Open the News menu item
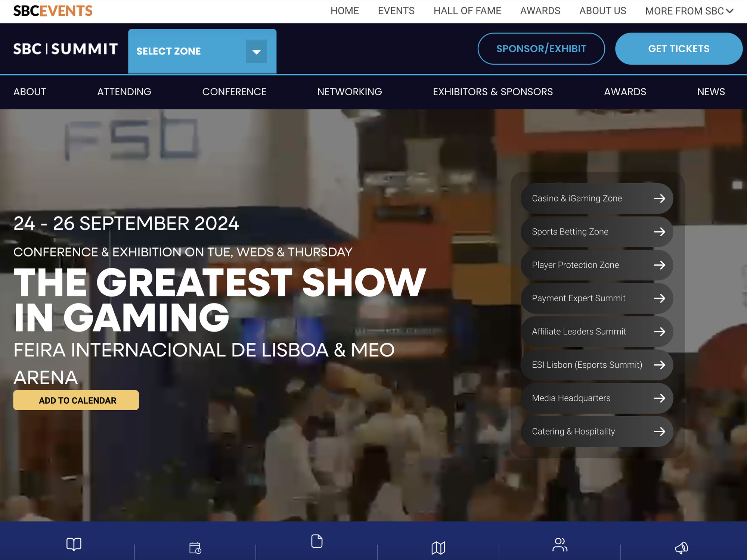This screenshot has height=560, width=747. coord(711,92)
